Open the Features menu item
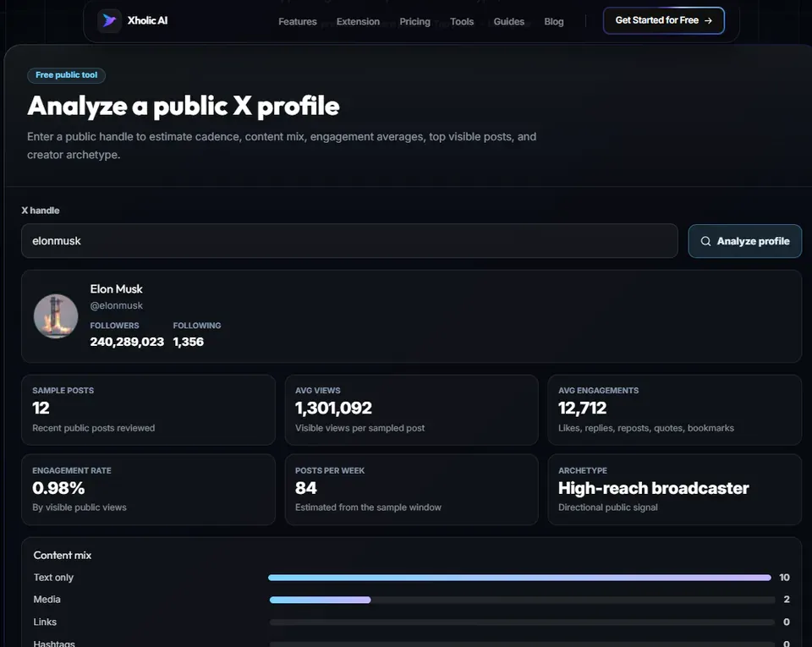The image size is (812, 647). 297,22
